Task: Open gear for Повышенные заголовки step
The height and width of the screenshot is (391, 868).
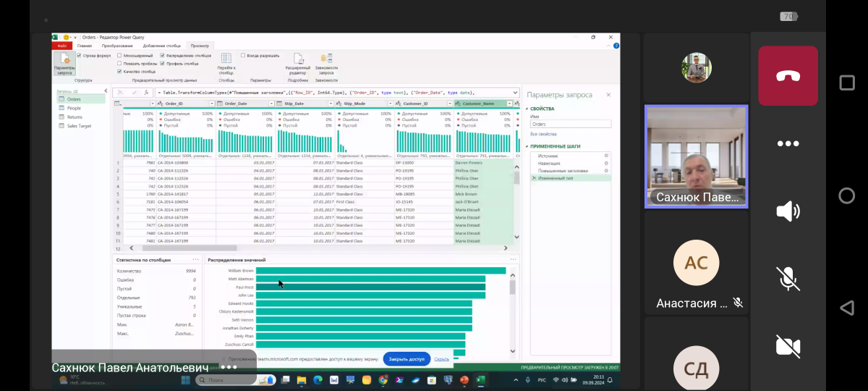Action: coord(606,170)
